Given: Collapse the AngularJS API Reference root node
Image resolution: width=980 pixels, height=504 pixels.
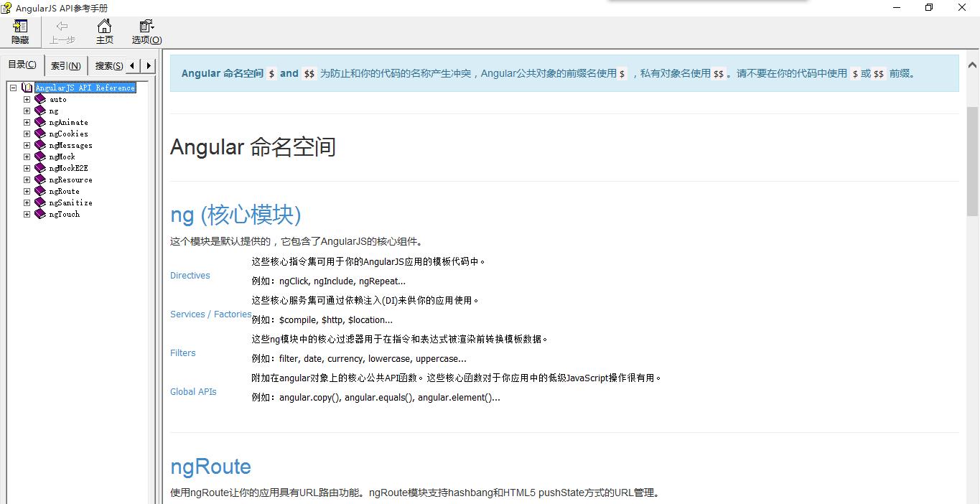Looking at the screenshot, I should click(12, 87).
